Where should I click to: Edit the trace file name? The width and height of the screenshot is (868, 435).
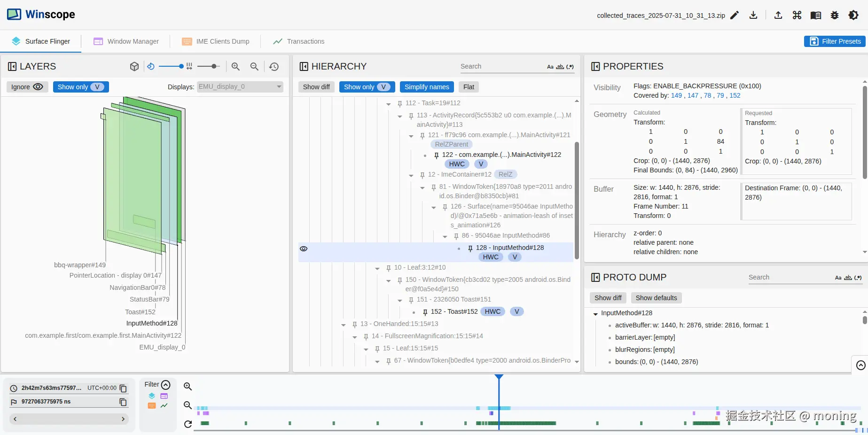pyautogui.click(x=735, y=15)
